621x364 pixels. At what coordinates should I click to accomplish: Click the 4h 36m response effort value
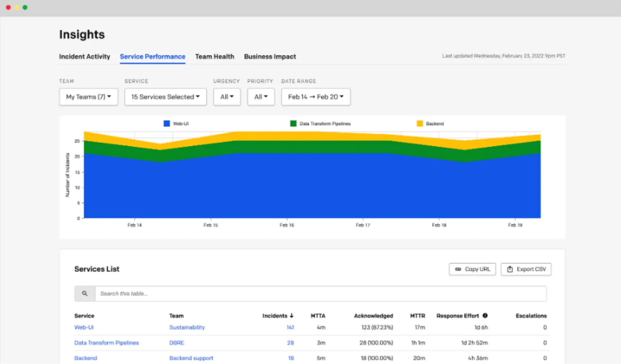[478, 358]
